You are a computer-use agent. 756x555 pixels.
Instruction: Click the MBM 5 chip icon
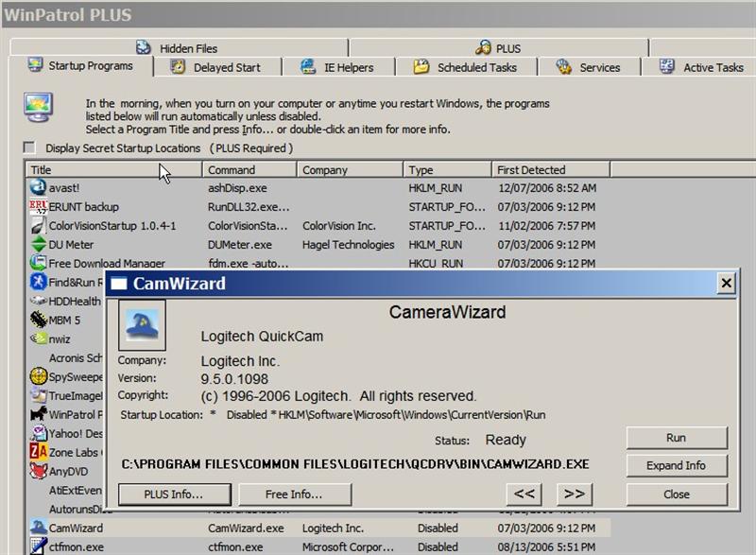[38, 320]
